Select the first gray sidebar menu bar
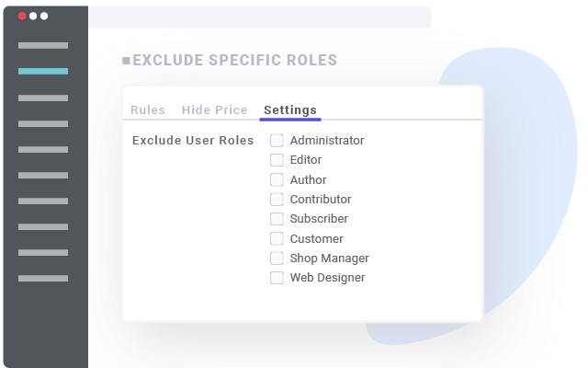 click(43, 45)
